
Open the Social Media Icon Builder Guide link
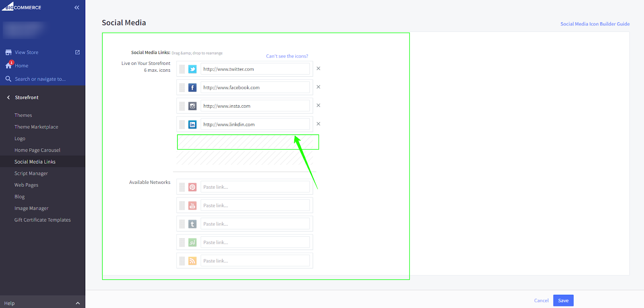[x=595, y=24]
